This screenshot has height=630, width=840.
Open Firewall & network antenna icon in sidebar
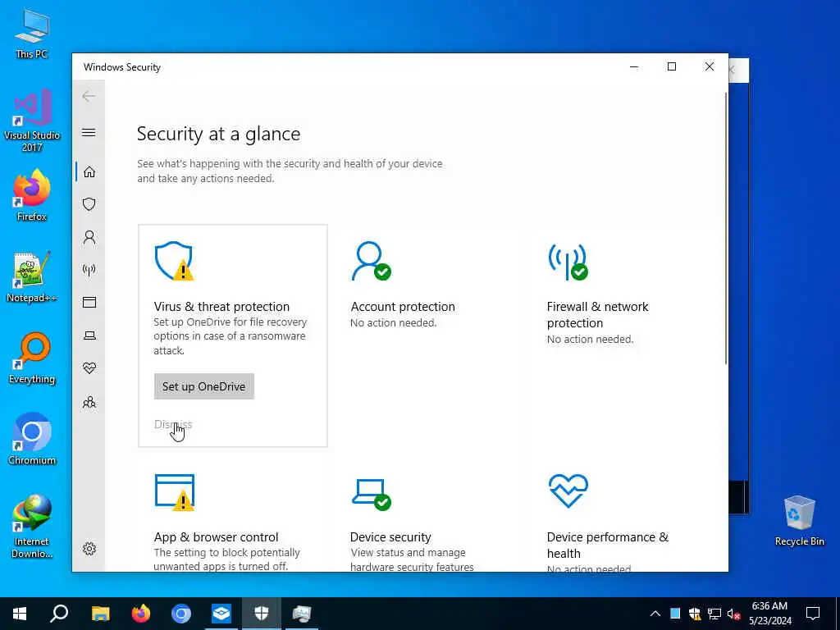tap(89, 270)
